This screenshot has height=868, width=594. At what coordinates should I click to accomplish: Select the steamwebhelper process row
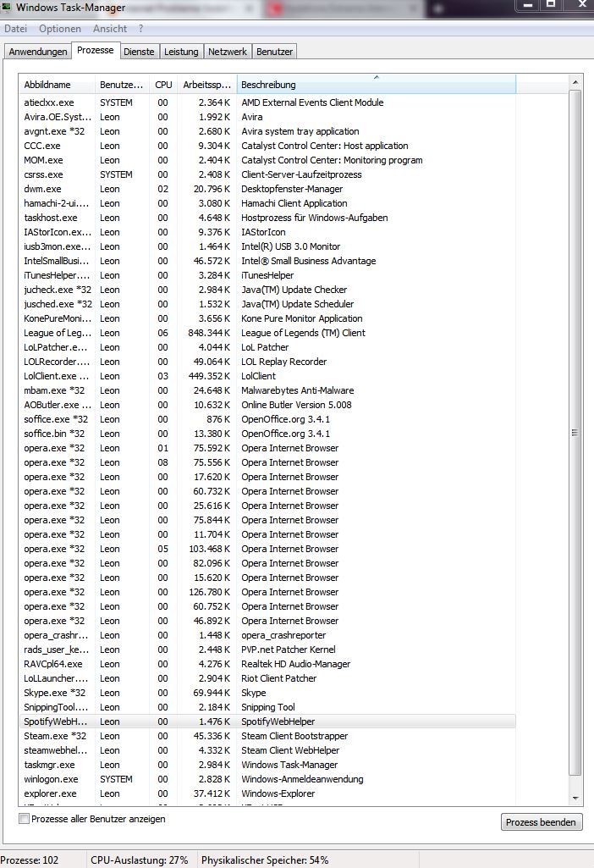point(267,750)
